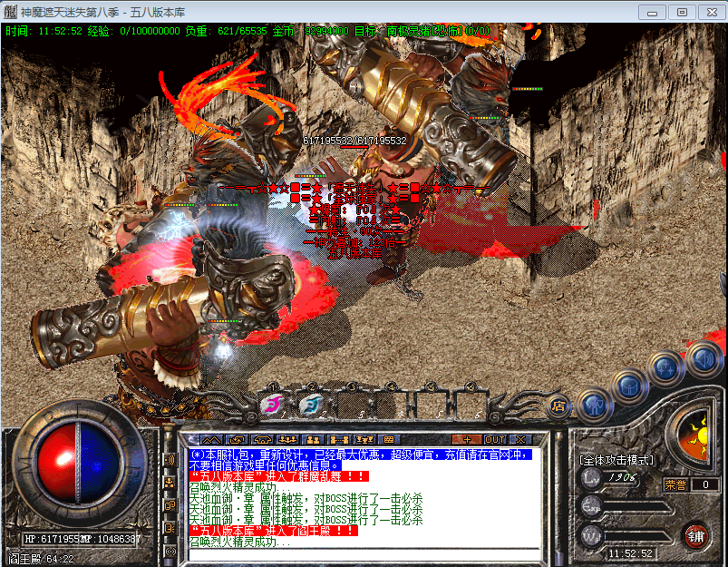The image size is (728, 567).
Task: Open the skills sparkle round button
Action: coord(665,368)
